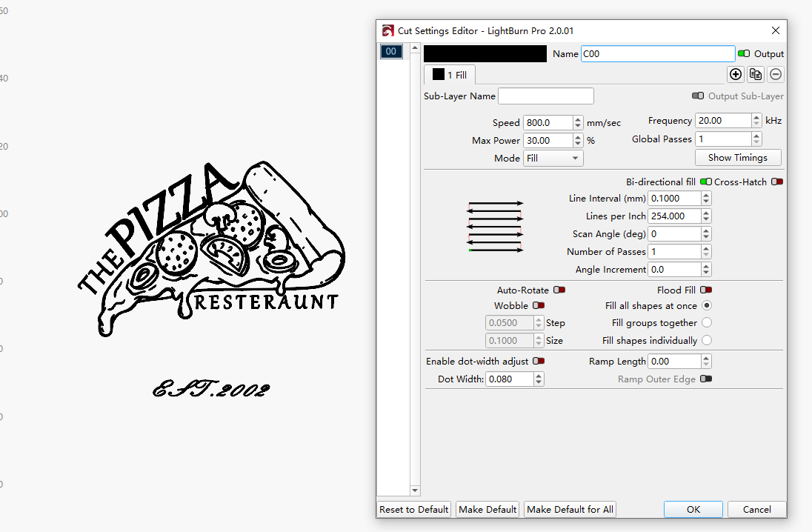Confirm settings with OK button

point(693,509)
